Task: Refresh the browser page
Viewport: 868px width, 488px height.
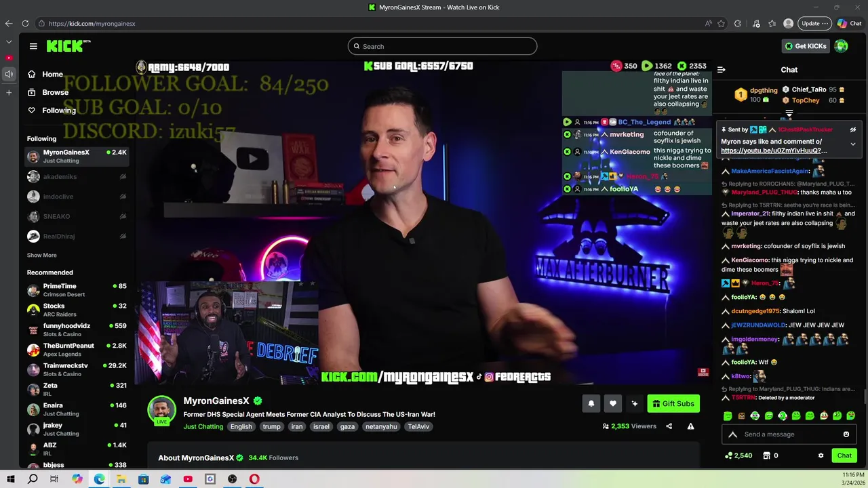Action: tap(25, 23)
